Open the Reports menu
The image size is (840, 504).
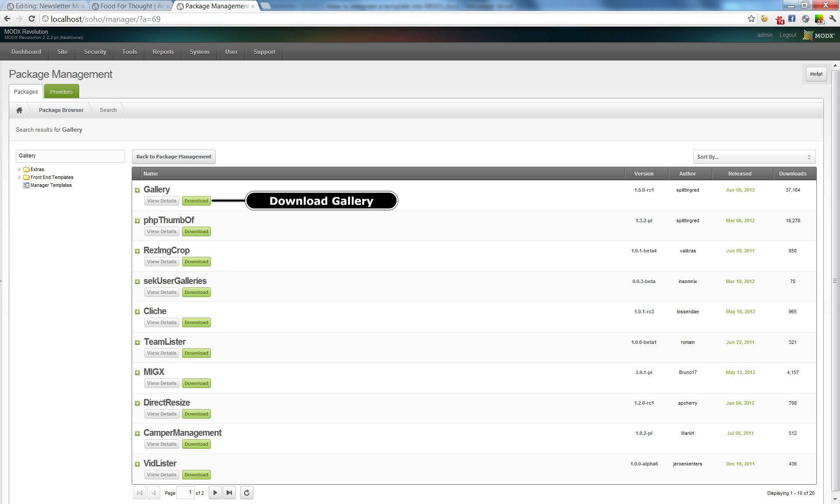[x=163, y=52]
